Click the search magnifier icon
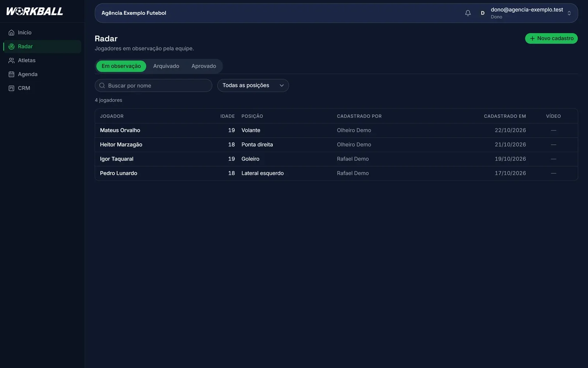Screen dimensions: 588x368 click(x=102, y=85)
